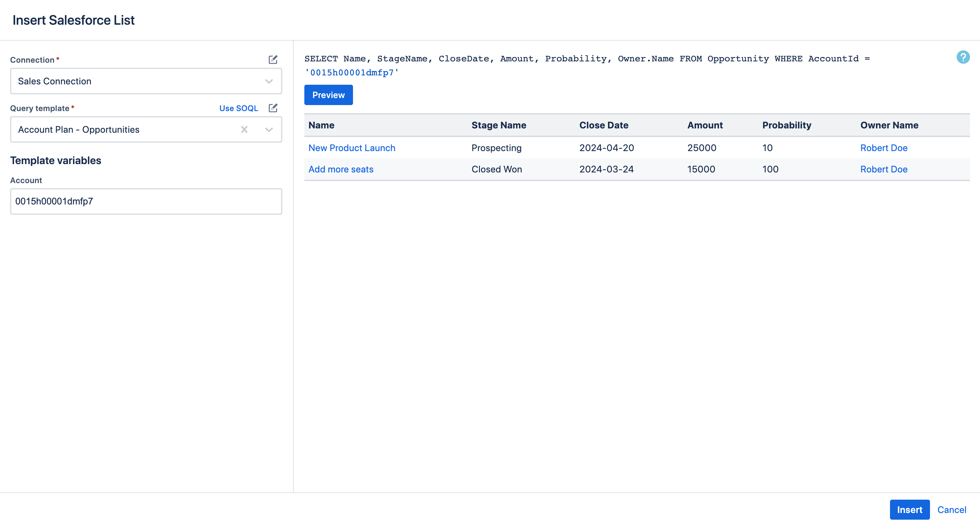Open the New Product Launch opportunity link
Screen dimensions: 980x525
tap(352, 148)
